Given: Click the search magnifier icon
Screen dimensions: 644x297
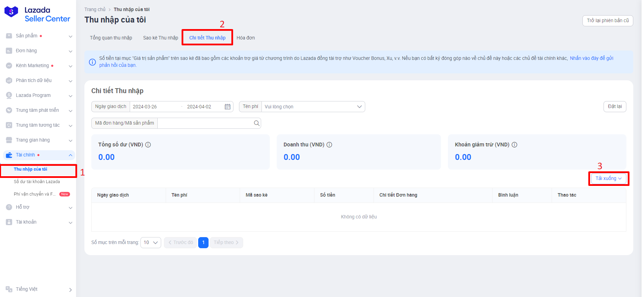Looking at the screenshot, I should [x=256, y=123].
